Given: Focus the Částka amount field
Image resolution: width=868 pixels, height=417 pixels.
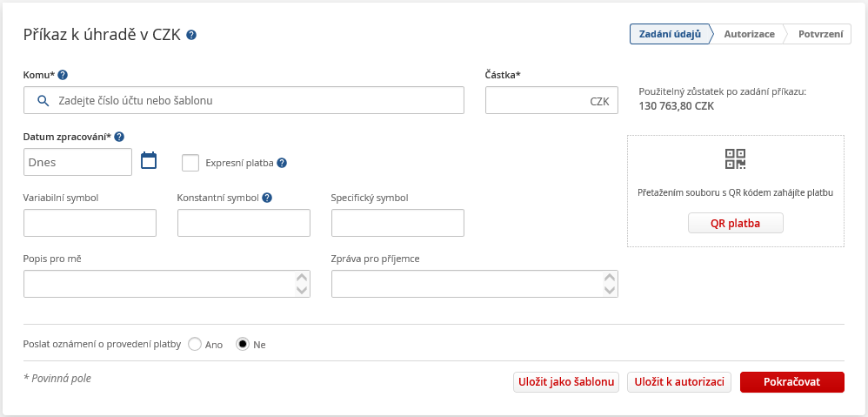Looking at the screenshot, I should click(551, 100).
